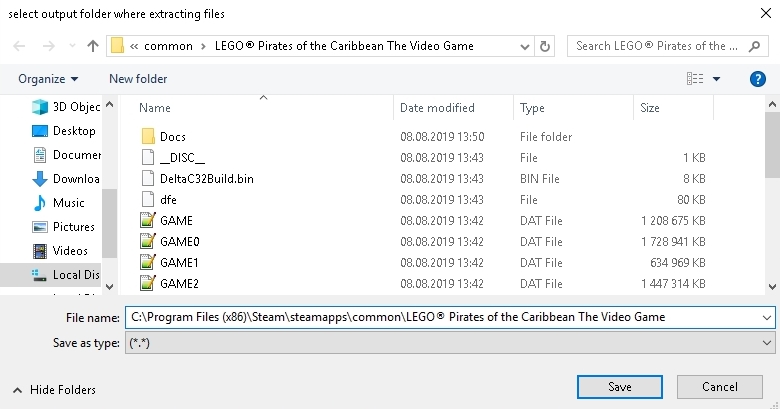Open the address bar history dropdown arrow
The image size is (780, 409).
(x=527, y=46)
